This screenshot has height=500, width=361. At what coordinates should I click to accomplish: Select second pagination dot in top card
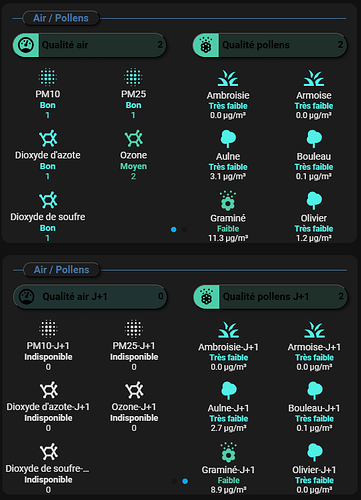click(184, 229)
